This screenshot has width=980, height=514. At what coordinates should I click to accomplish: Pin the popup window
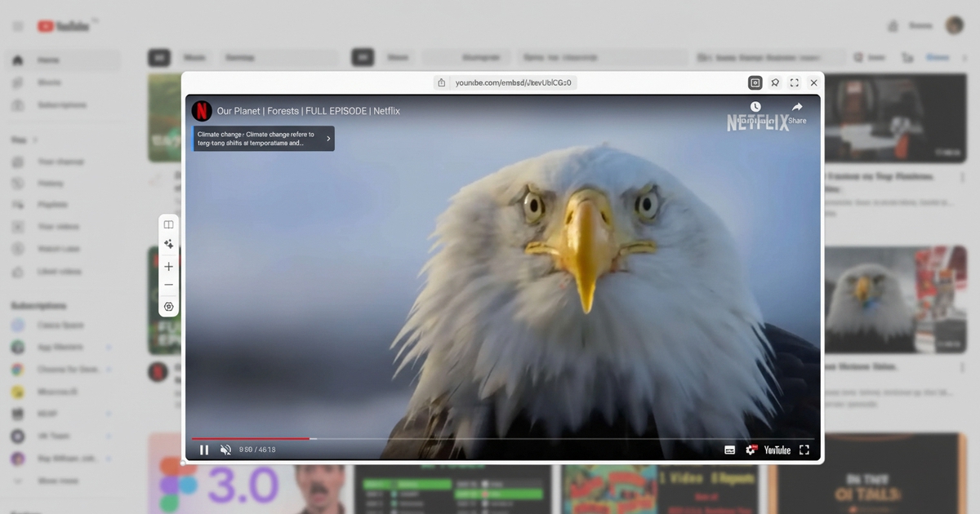(x=775, y=82)
